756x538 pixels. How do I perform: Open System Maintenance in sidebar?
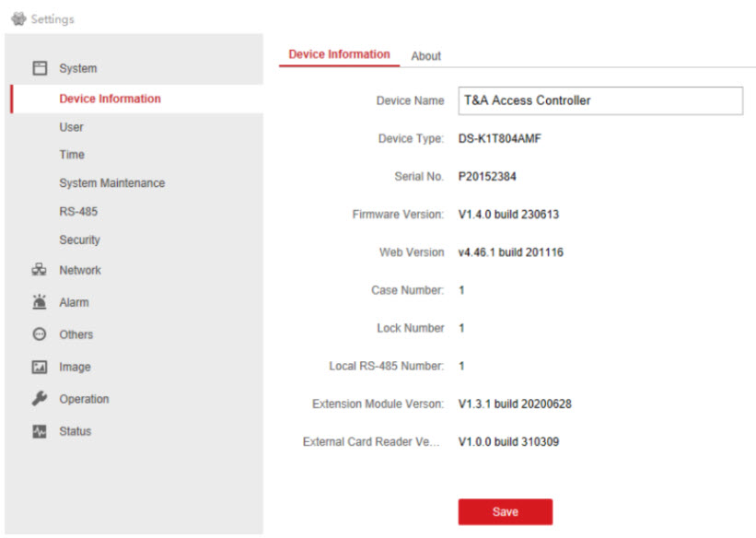click(111, 183)
